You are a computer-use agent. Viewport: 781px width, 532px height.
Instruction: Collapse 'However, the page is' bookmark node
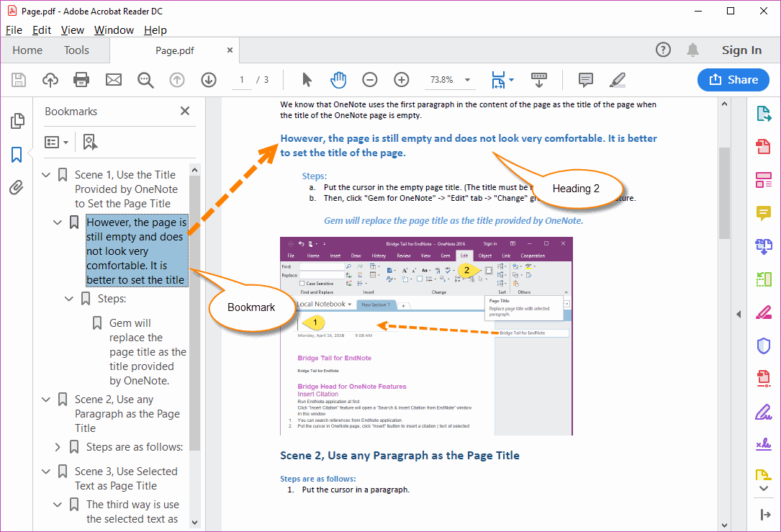click(x=58, y=222)
